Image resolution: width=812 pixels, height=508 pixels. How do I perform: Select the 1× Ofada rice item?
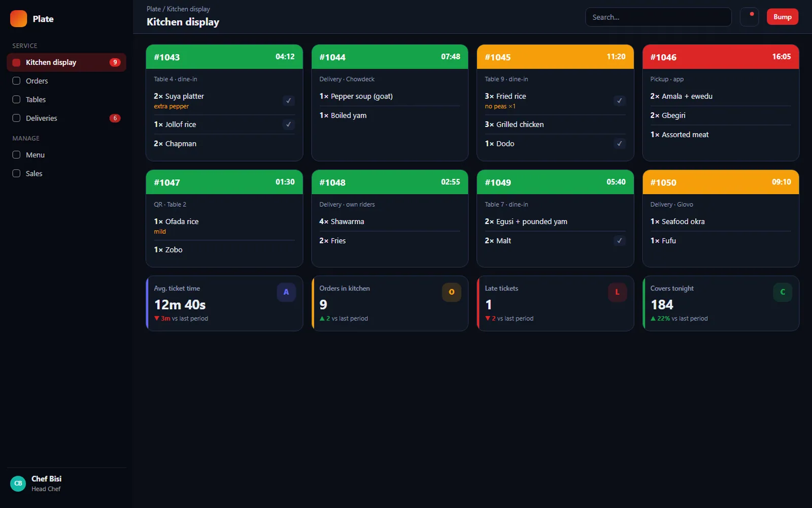point(224,226)
